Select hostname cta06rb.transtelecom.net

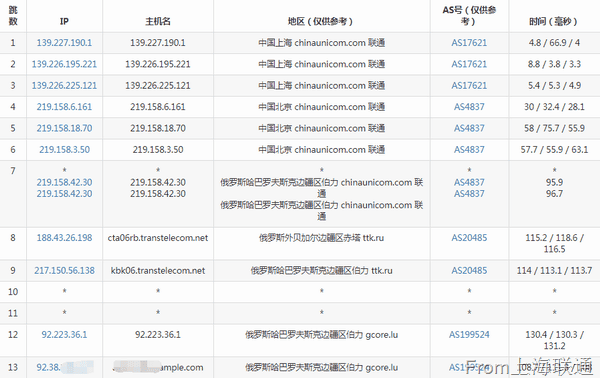pyautogui.click(x=158, y=238)
